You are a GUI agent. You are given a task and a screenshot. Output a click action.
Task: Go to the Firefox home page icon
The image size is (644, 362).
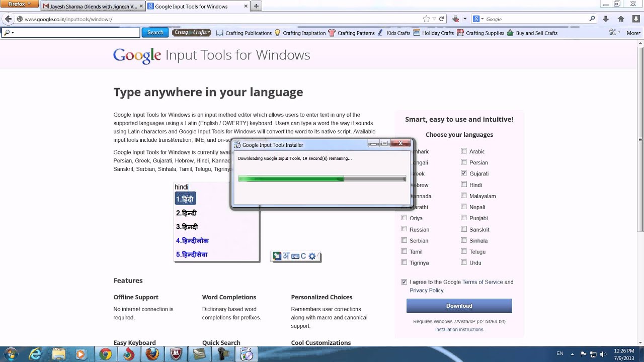(621, 19)
